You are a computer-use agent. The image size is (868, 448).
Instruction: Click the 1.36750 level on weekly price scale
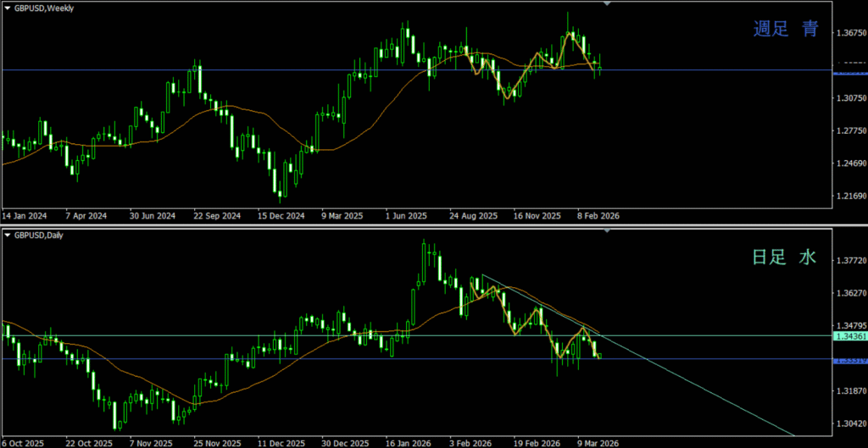pyautogui.click(x=849, y=33)
